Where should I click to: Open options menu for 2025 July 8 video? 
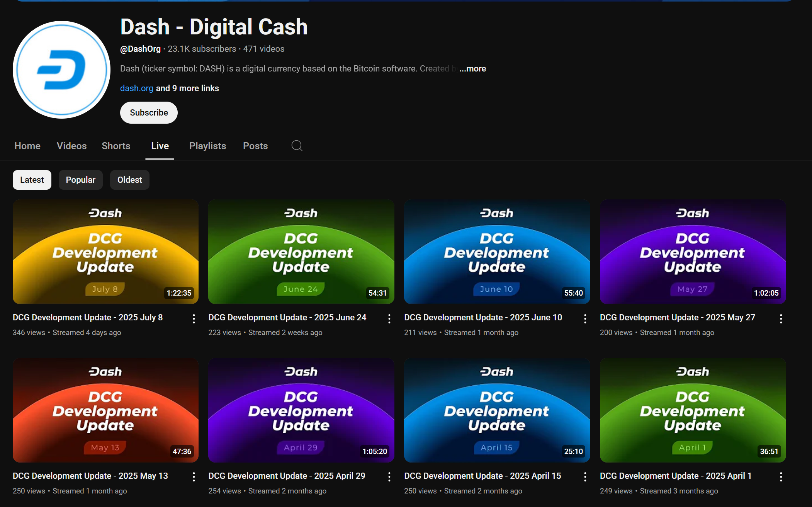click(x=194, y=318)
